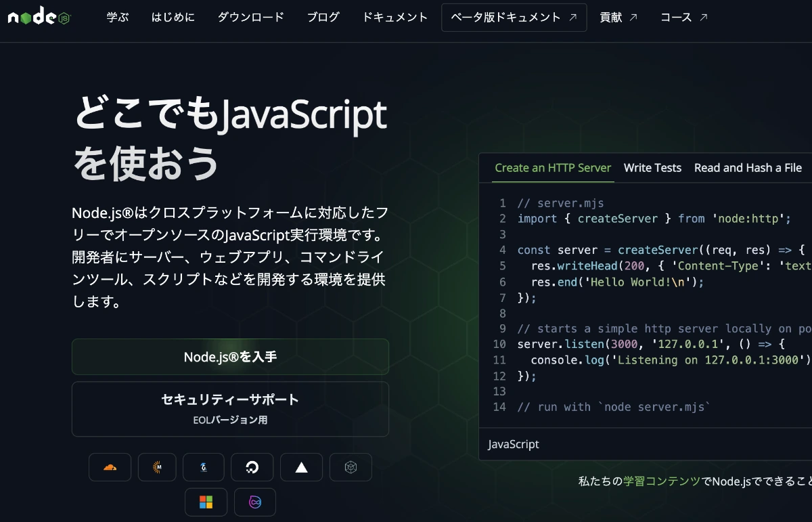Open the gray hexagon cube sponsor logo
The height and width of the screenshot is (522, 812).
(351, 467)
